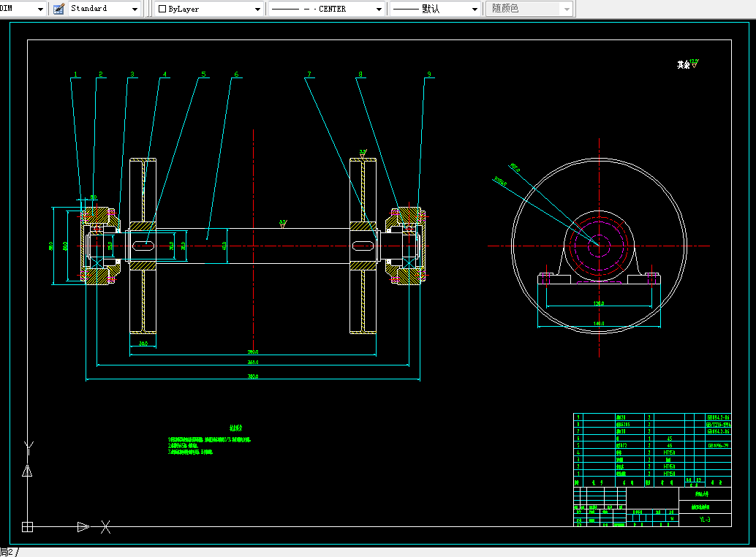
Task: Select part balloon number 9
Action: 429,75
